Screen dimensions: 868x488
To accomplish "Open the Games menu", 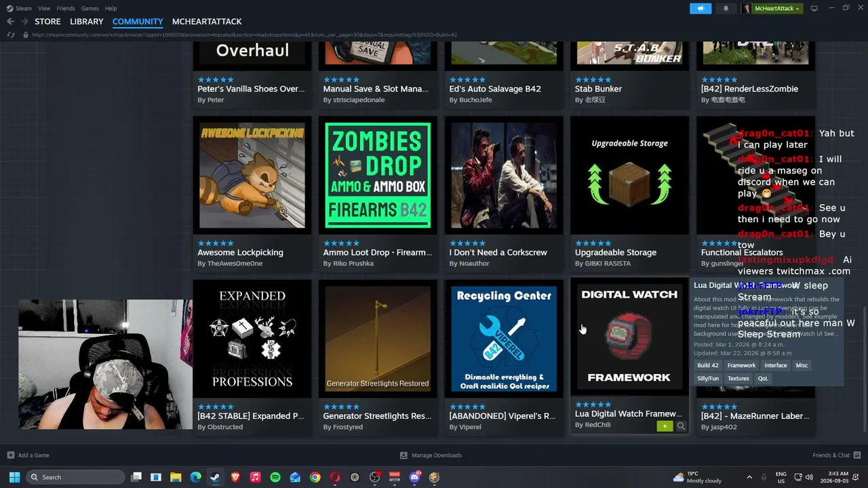I will pos(90,8).
